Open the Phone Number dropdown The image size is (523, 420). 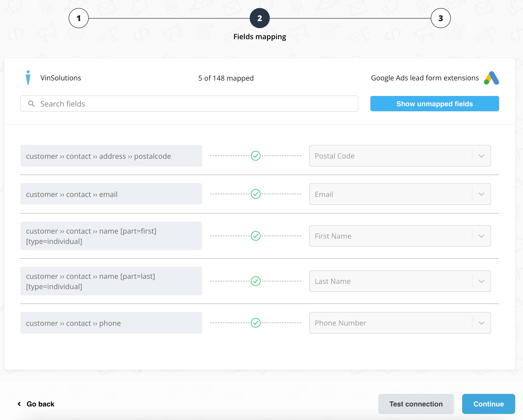(400, 323)
